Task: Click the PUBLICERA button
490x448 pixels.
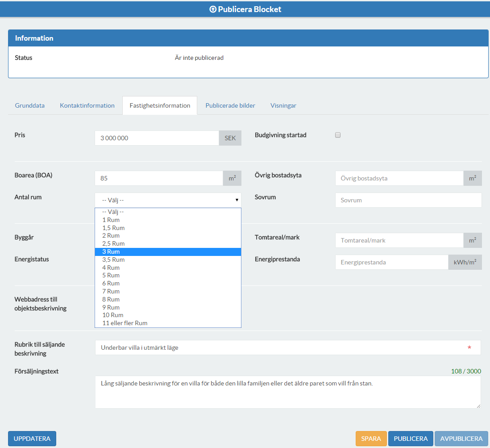Action: [x=411, y=439]
